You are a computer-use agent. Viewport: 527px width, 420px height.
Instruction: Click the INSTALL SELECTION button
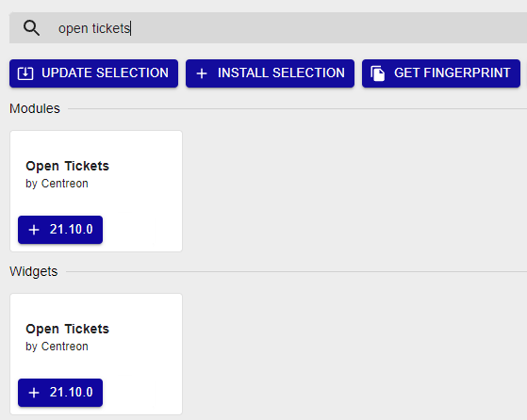[x=270, y=73]
